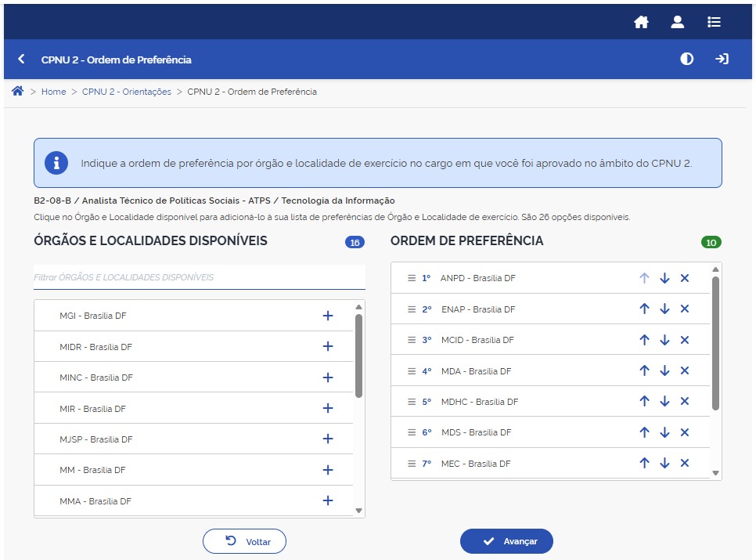Image resolution: width=756 pixels, height=560 pixels.
Task: Click the logout exit icon
Action: click(722, 59)
